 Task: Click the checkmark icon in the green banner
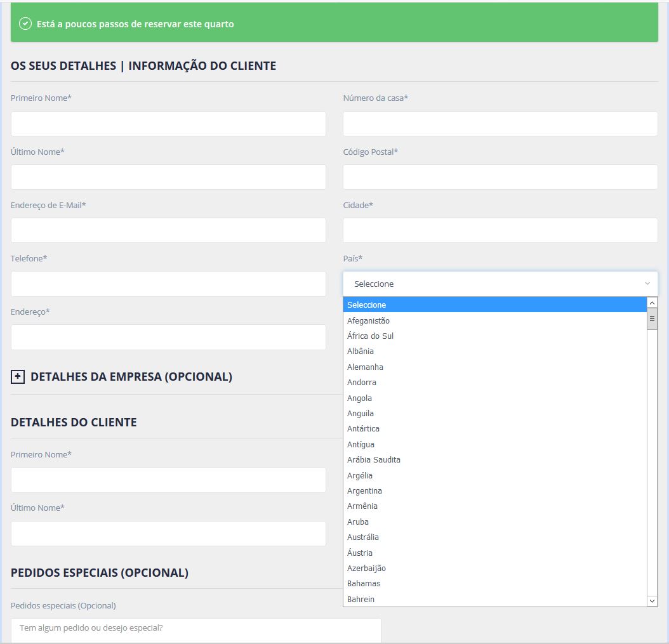pos(25,23)
